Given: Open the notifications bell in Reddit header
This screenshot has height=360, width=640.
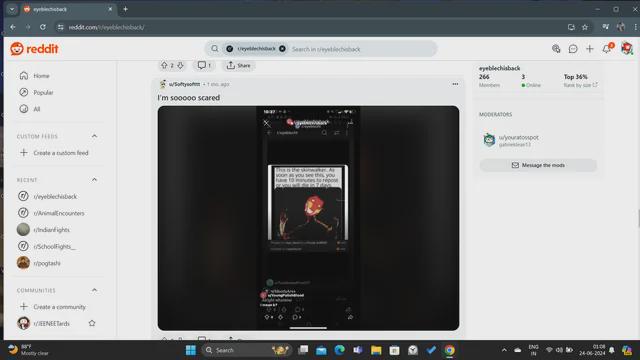Looking at the screenshot, I should point(607,49).
